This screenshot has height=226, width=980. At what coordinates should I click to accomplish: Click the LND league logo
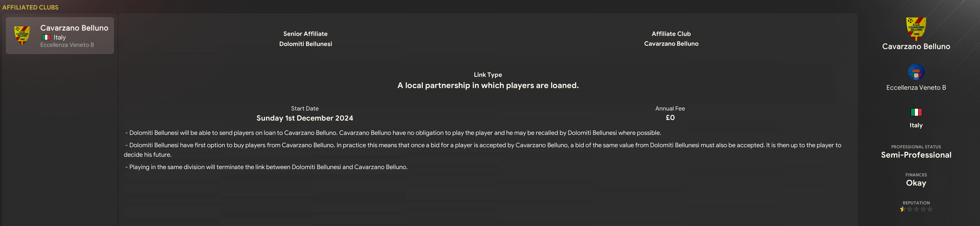(916, 72)
